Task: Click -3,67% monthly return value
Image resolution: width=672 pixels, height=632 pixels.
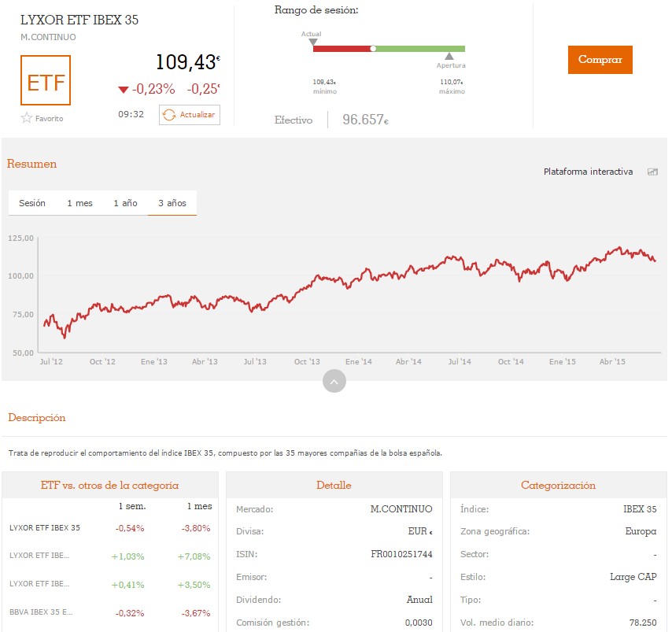Action: coord(196,613)
